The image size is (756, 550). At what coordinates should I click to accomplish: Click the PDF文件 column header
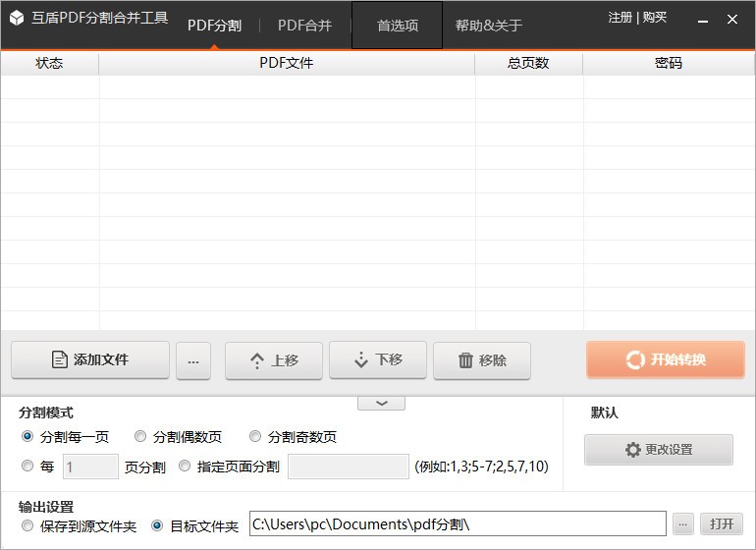pos(287,63)
